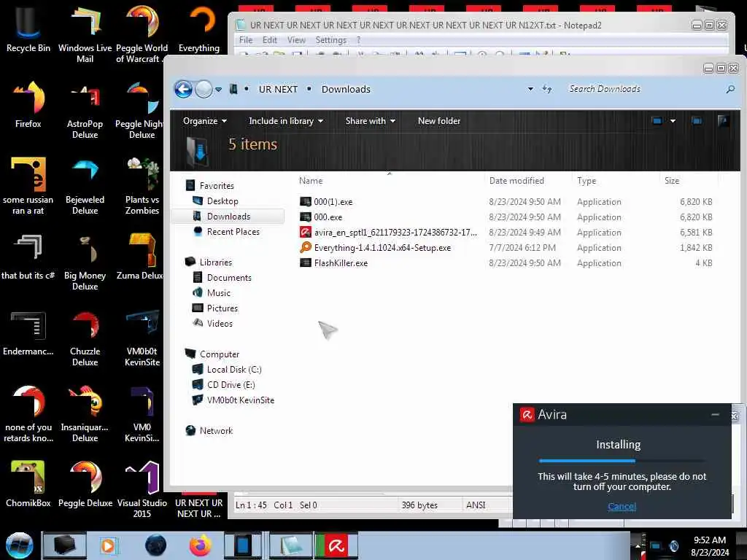Screen dimensions: 747x560
Task: Click the Search Downloads input field
Action: [643, 89]
